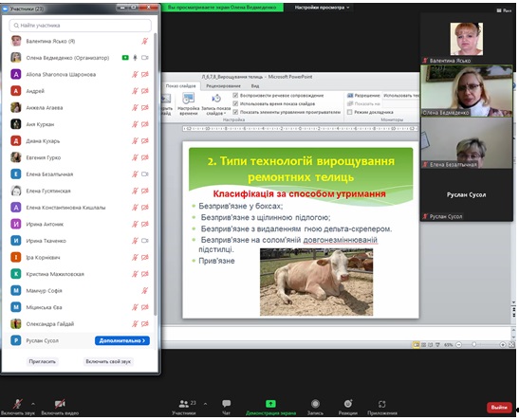Click muted mic icon beside Мамчур Софія
Image resolution: width=519 pixels, height=420 pixels.
144,291
